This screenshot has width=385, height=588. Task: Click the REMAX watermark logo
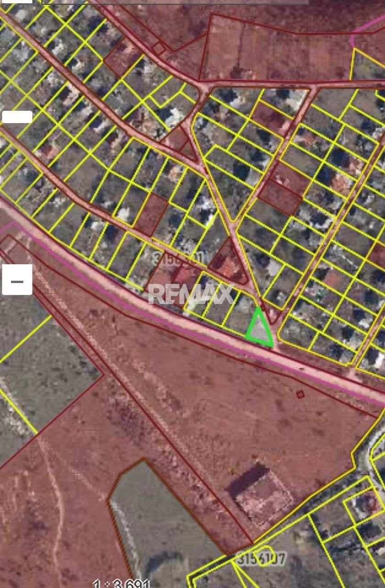click(190, 294)
